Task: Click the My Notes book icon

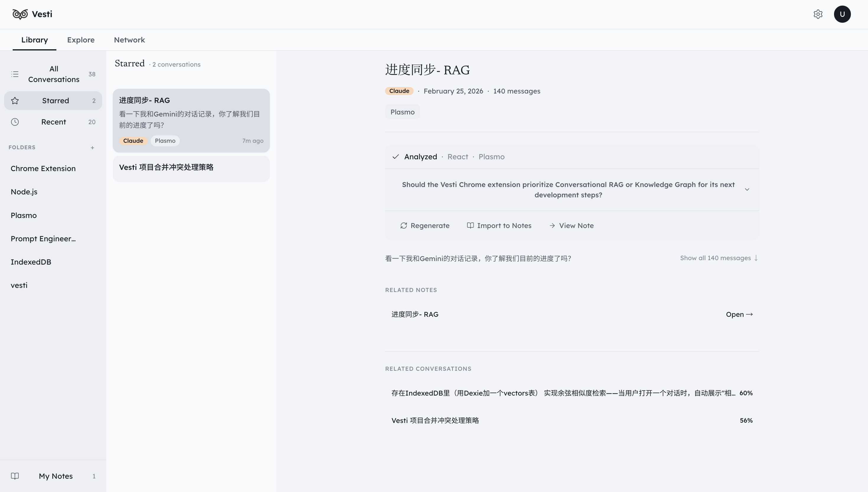Action: click(x=15, y=476)
